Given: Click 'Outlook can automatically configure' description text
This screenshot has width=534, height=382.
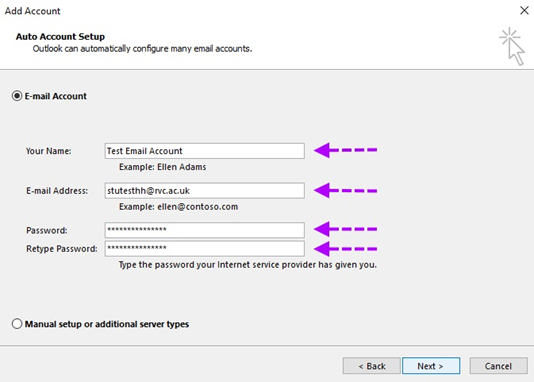Looking at the screenshot, I should point(142,49).
